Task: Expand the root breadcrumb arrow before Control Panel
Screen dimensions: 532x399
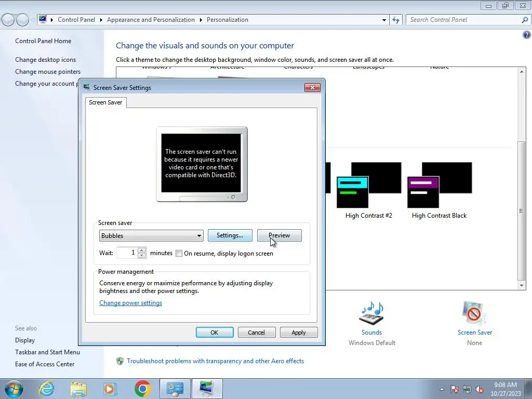Action: tap(52, 20)
